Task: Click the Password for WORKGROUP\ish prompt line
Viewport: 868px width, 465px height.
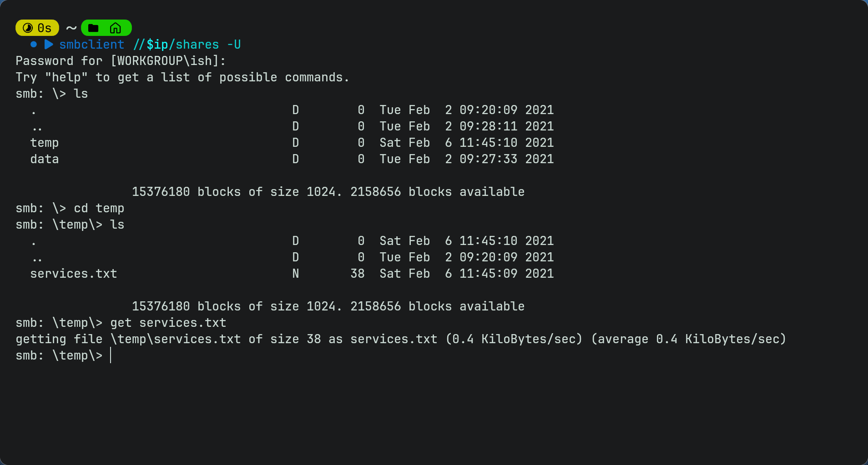Action: [121, 61]
